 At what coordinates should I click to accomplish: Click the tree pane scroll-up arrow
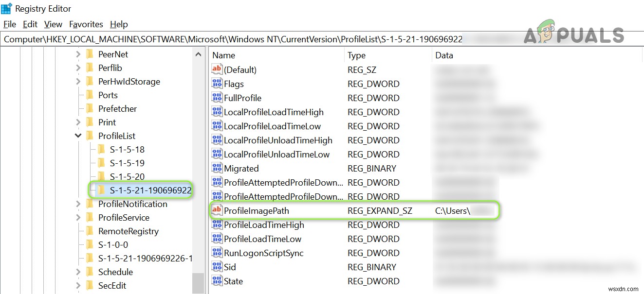click(198, 55)
